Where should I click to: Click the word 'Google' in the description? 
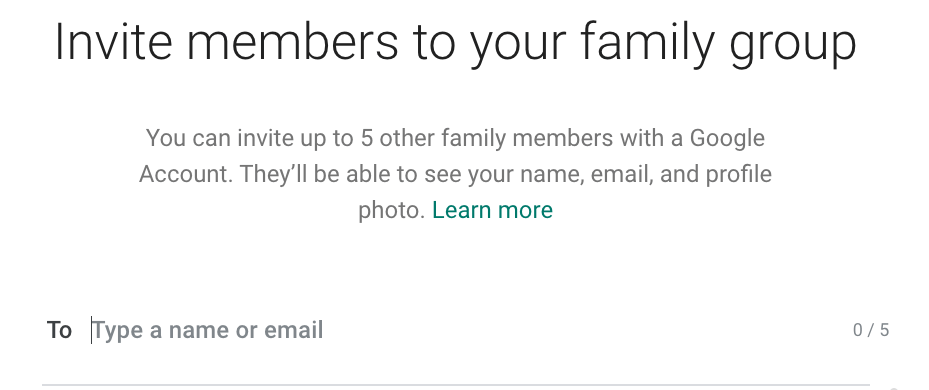[x=727, y=139]
